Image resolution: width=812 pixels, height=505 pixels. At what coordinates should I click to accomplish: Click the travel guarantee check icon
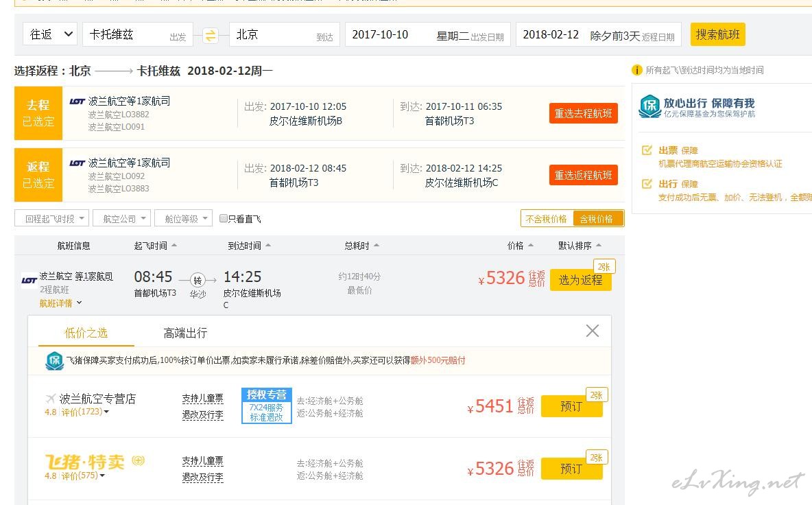(647, 184)
